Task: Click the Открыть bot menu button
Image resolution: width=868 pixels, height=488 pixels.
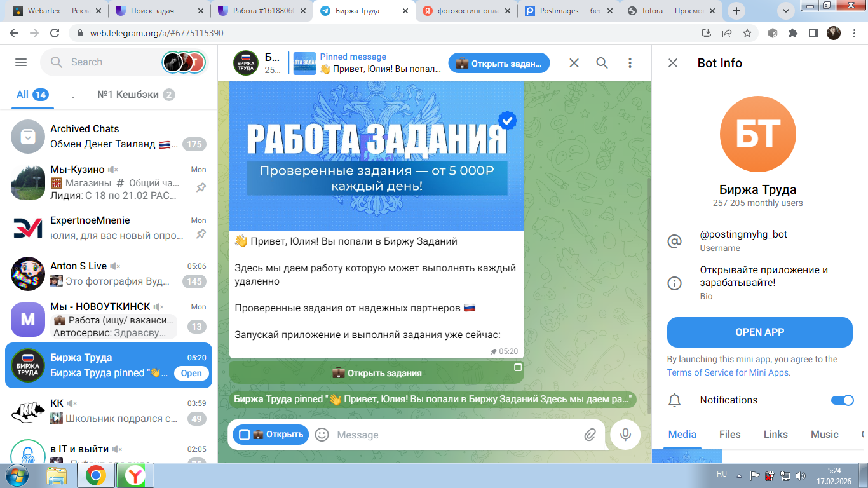Action: [x=271, y=435]
